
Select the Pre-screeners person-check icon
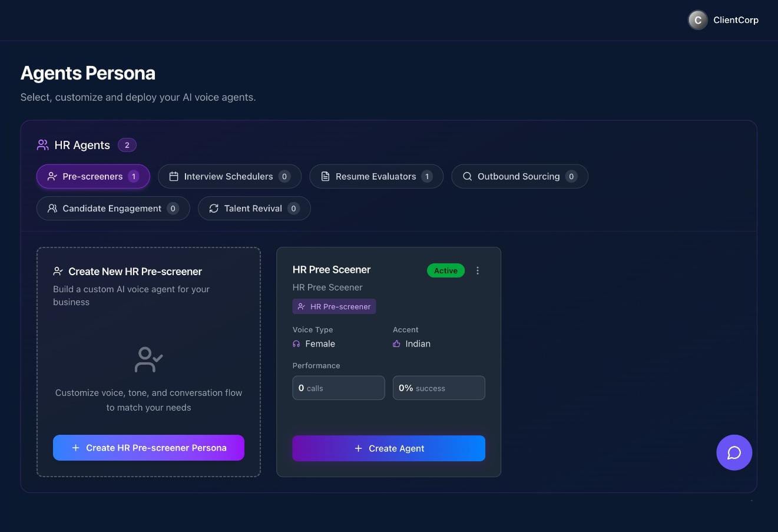[52, 176]
